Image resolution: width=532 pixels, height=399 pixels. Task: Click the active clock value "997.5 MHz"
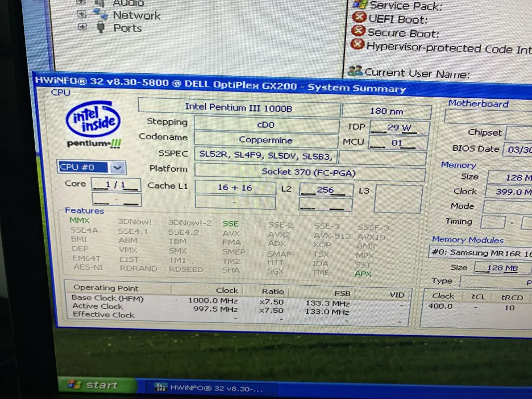[x=216, y=309]
